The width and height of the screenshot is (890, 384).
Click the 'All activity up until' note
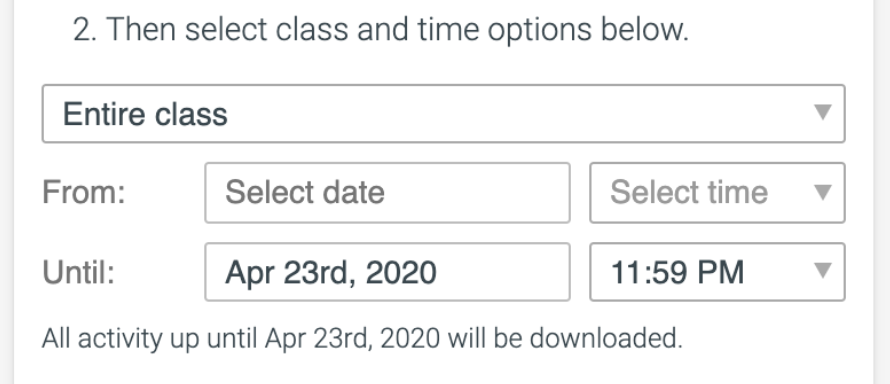click(362, 339)
